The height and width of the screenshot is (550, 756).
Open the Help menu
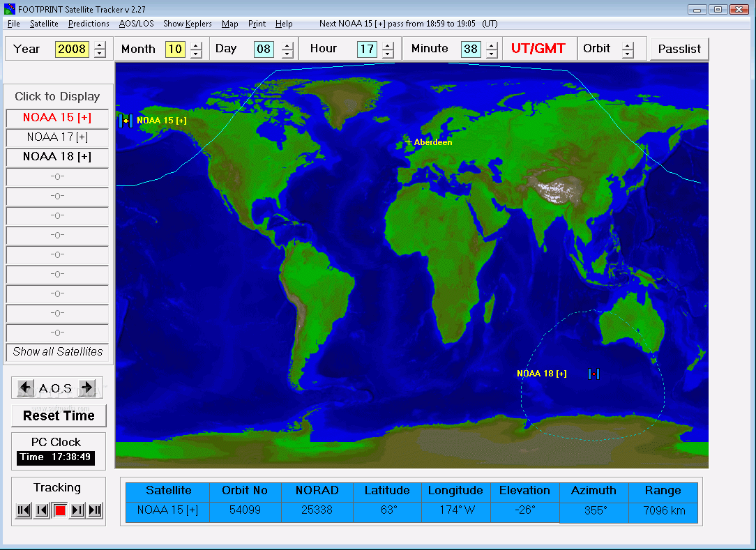[x=284, y=24]
